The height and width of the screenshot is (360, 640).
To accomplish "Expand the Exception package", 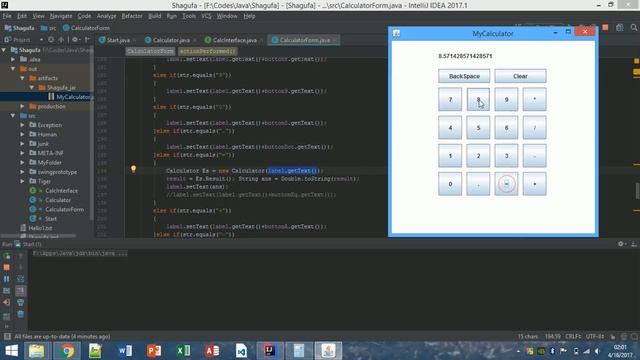I will click(22, 125).
